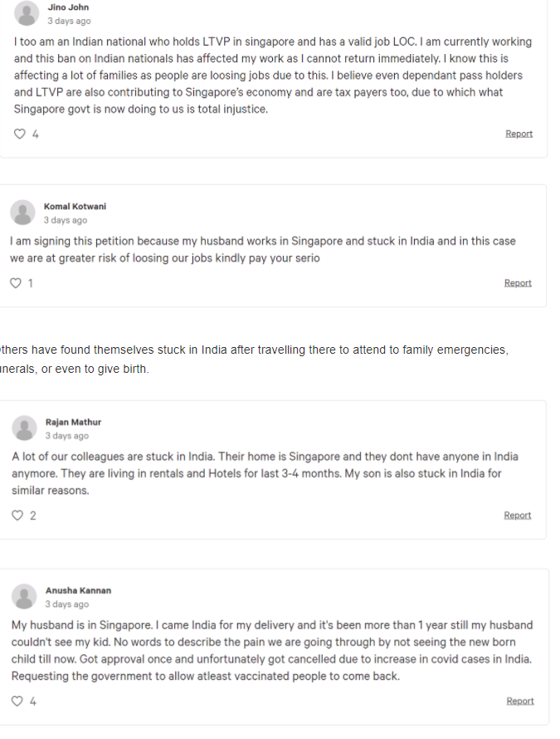Open Jino John's profile avatar

tap(27, 13)
